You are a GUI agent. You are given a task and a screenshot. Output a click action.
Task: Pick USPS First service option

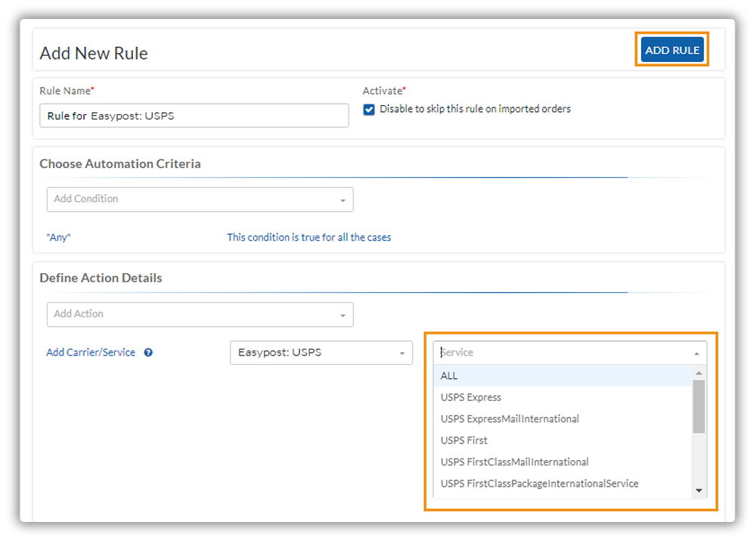point(562,440)
